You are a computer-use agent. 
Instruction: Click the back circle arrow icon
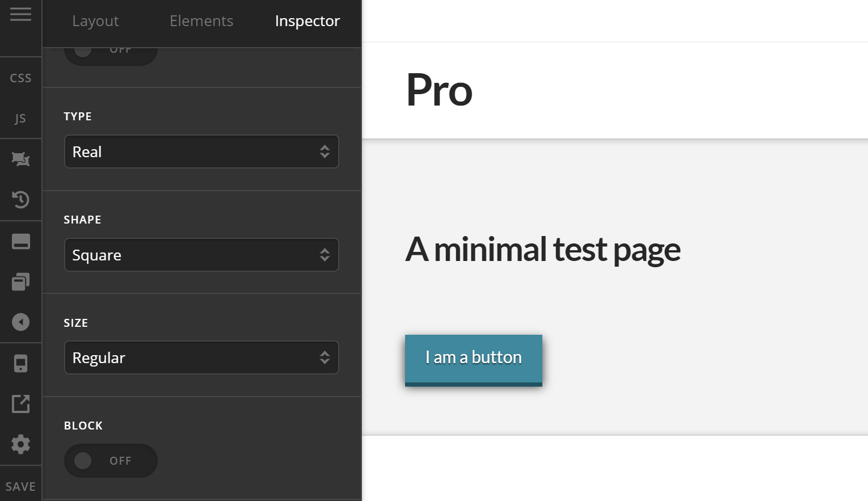21,322
